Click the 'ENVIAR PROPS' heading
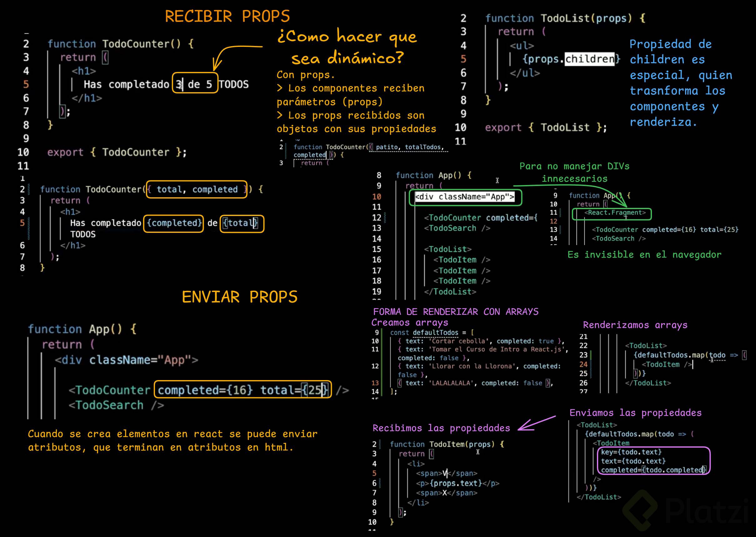 [240, 297]
